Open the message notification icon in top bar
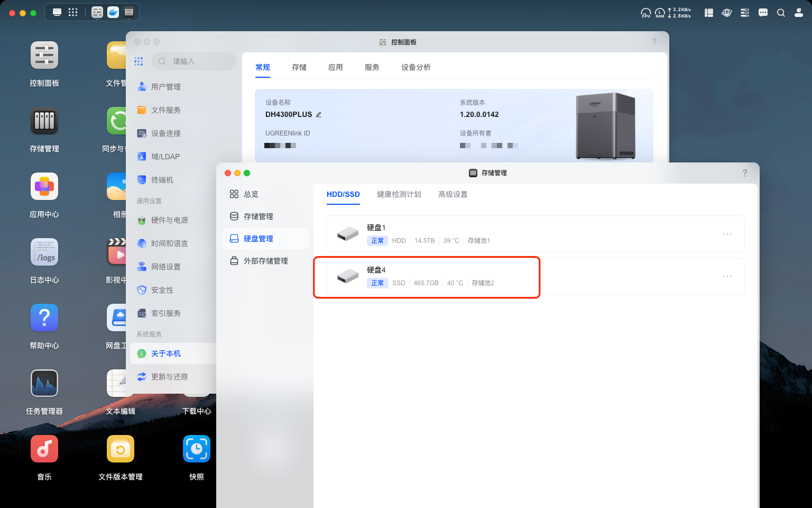This screenshot has height=508, width=812. 763,13
